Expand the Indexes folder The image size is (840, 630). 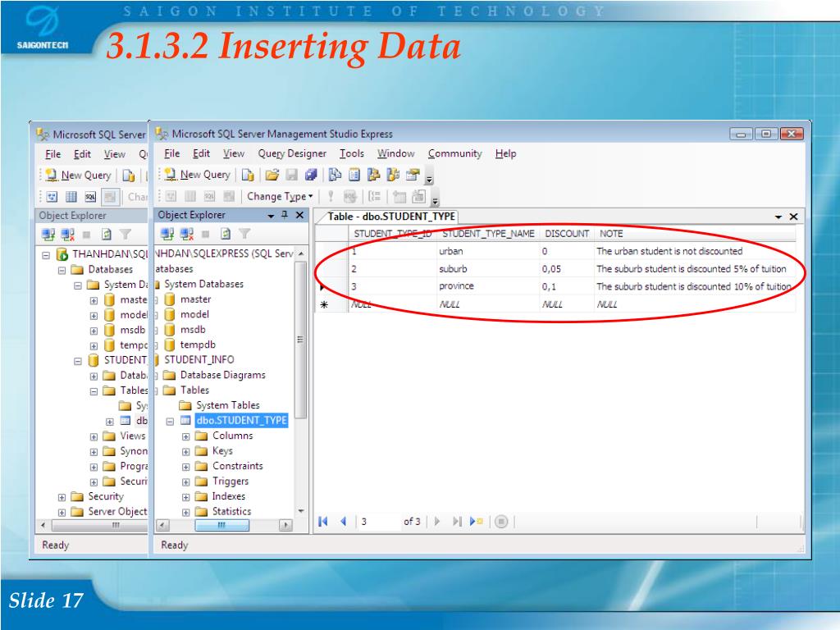(x=186, y=497)
